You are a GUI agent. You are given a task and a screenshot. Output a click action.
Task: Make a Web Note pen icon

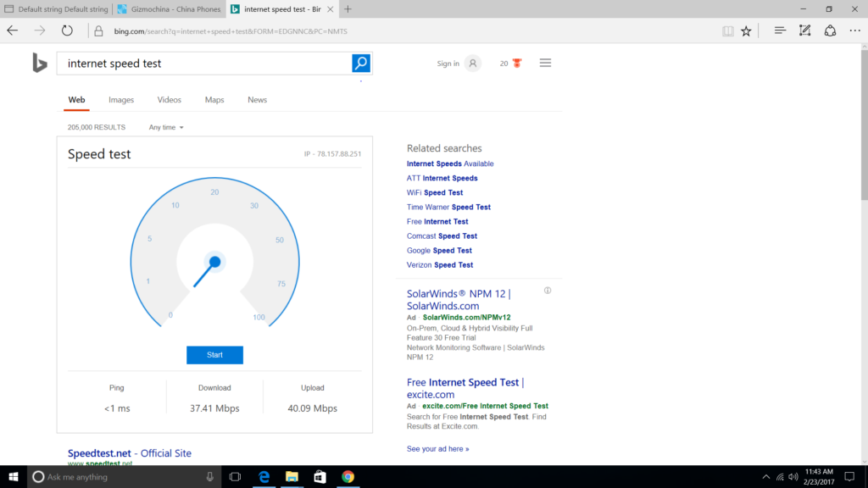click(x=805, y=31)
